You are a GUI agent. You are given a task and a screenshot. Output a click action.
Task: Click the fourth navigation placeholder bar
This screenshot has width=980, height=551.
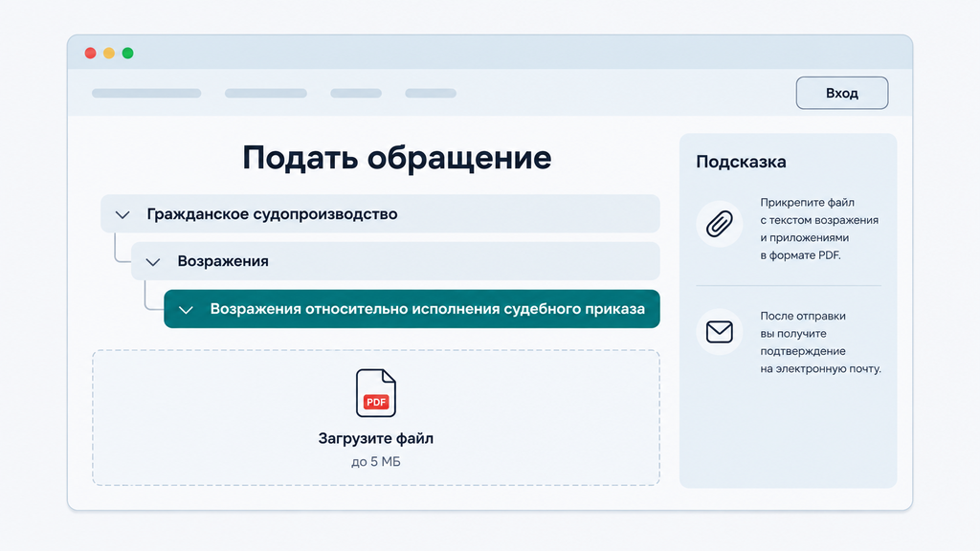tap(431, 93)
